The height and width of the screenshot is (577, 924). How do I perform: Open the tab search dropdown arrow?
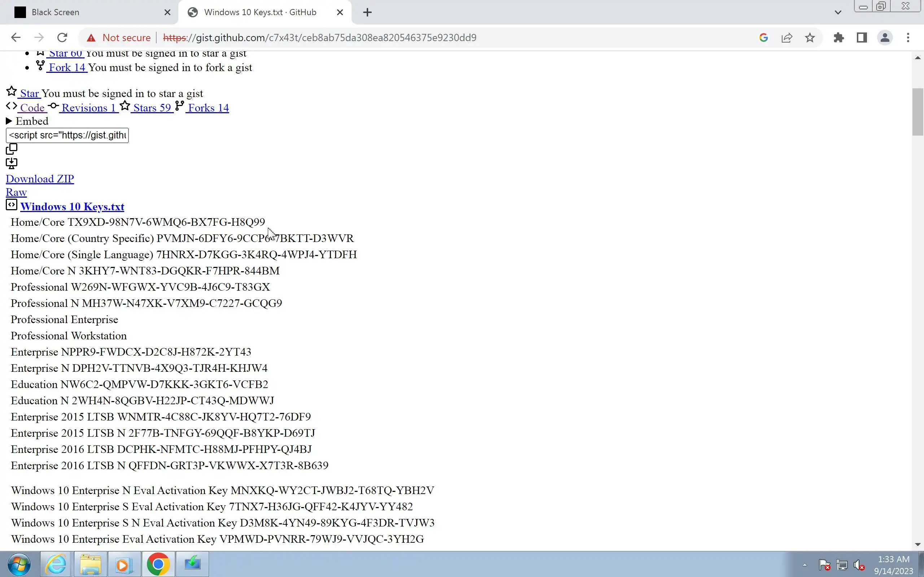click(838, 13)
